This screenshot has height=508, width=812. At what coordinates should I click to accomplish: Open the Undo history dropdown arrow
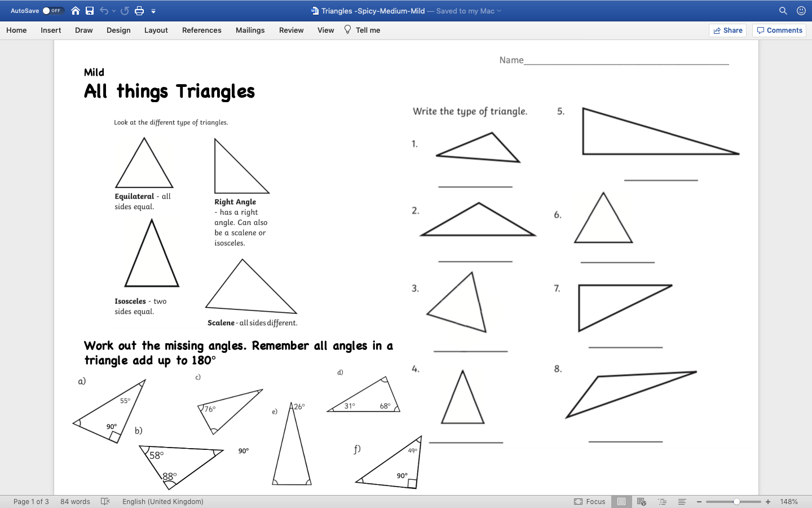pos(114,11)
